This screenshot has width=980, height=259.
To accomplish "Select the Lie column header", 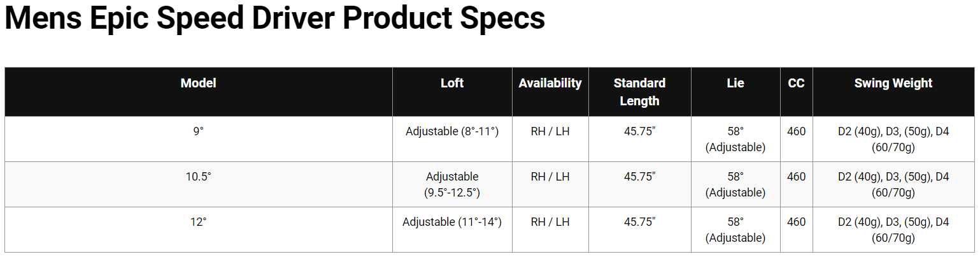I will (735, 84).
